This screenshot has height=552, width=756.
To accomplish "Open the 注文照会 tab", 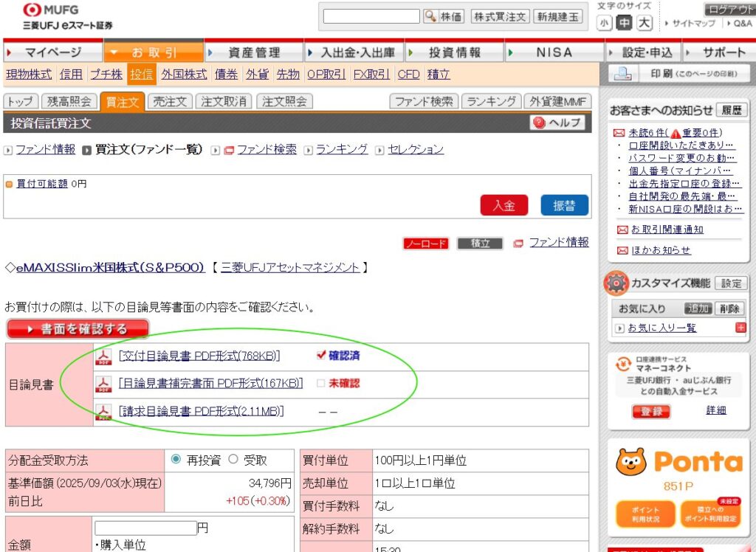I will (x=284, y=101).
